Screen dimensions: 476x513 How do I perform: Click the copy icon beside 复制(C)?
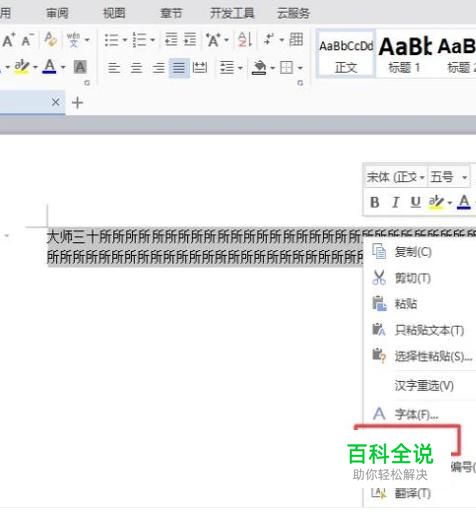click(379, 252)
